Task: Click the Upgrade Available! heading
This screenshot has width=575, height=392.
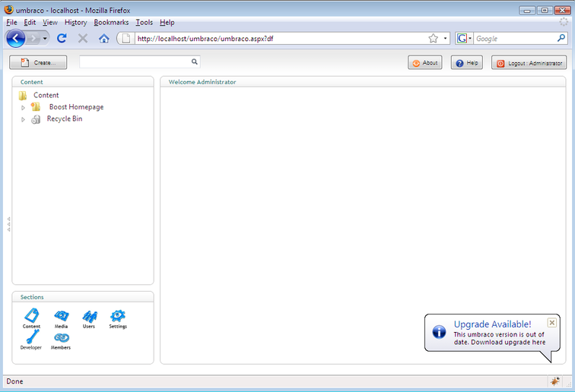Action: 492,324
